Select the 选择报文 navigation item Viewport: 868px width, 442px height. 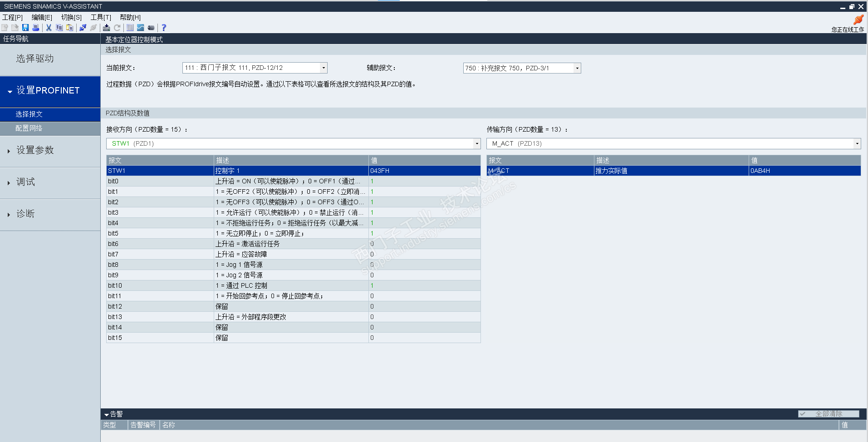click(50, 114)
